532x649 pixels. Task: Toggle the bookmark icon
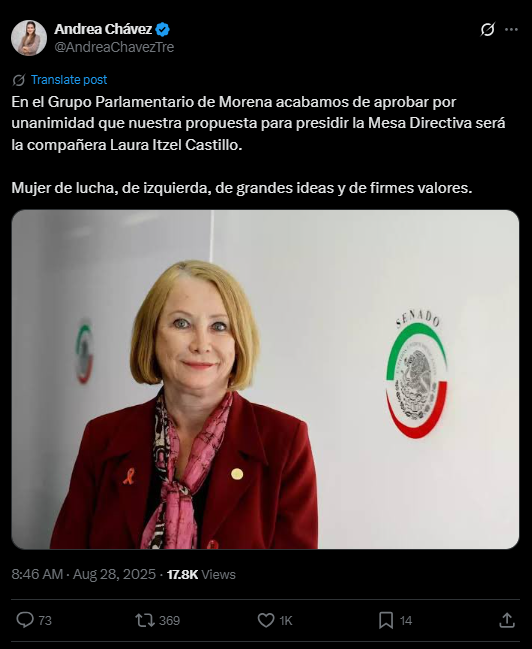tap(386, 620)
